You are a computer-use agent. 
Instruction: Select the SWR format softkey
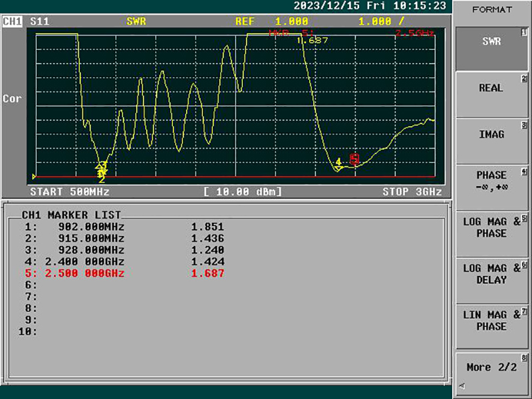[491, 49]
